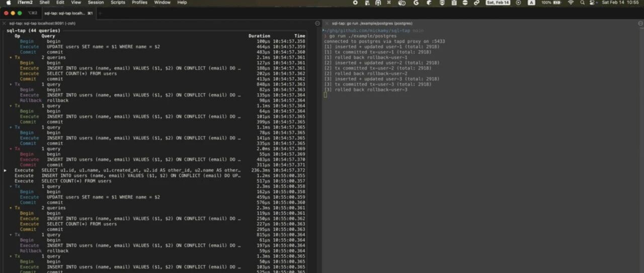The height and width of the screenshot is (273, 644).
Task: Click the terminal prompt cursor line
Action: [x=326, y=95]
